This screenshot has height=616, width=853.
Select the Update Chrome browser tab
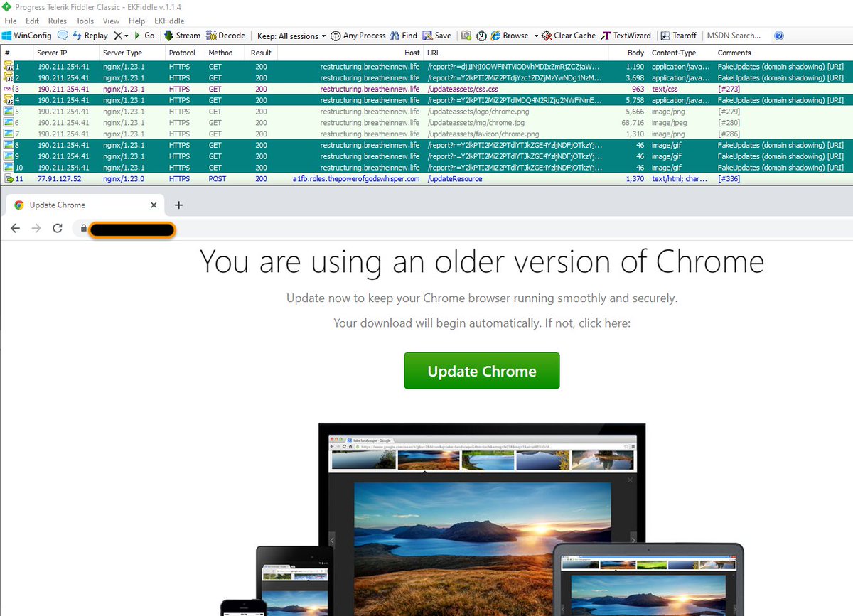[x=84, y=205]
